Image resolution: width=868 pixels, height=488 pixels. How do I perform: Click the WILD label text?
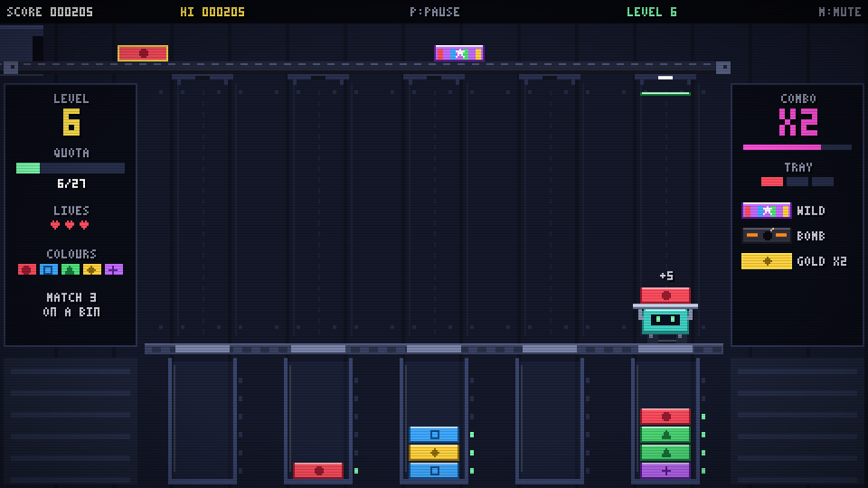811,211
